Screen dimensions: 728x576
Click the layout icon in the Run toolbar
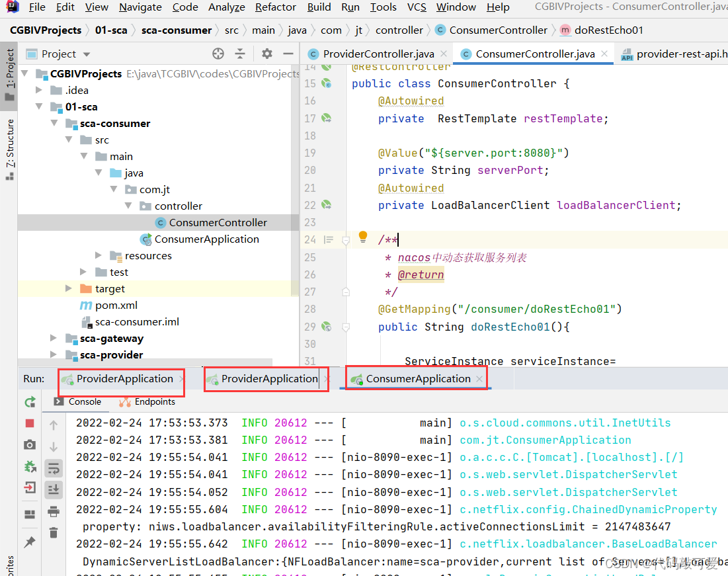pyautogui.click(x=30, y=514)
